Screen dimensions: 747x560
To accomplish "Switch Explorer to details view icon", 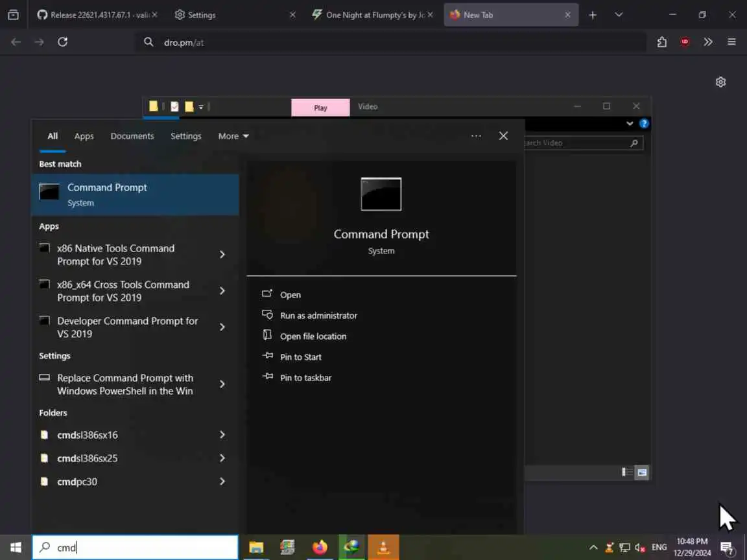I will click(627, 472).
